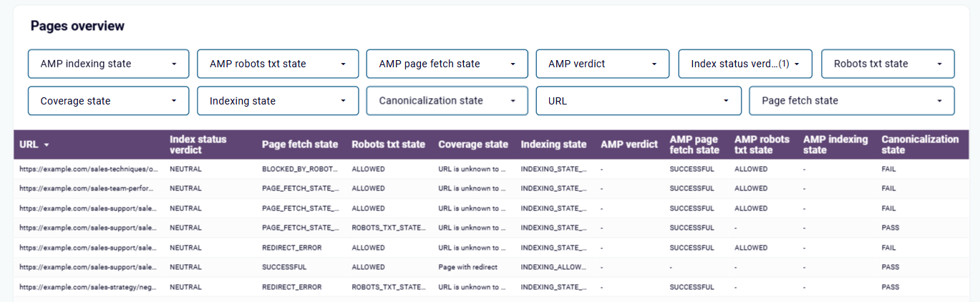980x302 pixels.
Task: Click PASS in the Page with redirect row
Action: pyautogui.click(x=890, y=267)
